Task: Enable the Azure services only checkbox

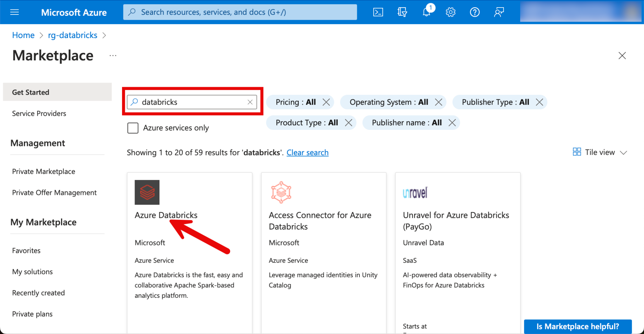Action: [x=133, y=128]
